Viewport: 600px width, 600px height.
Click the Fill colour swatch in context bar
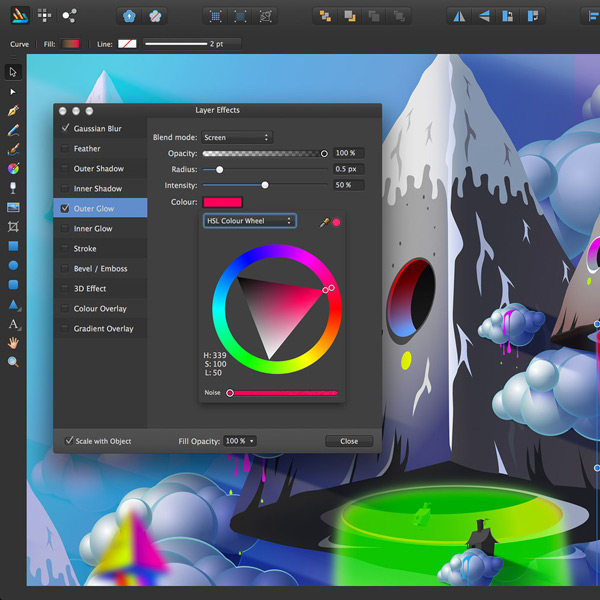tap(72, 44)
